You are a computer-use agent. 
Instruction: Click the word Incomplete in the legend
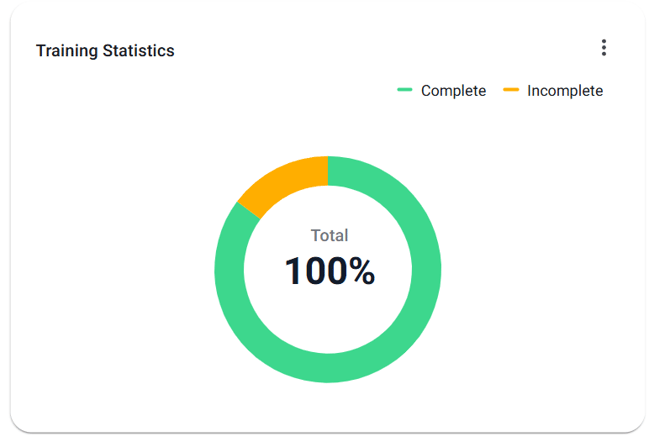pos(565,90)
